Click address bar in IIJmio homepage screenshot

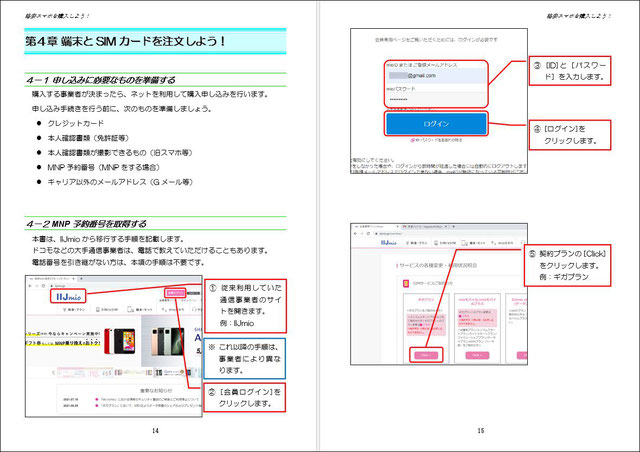coord(122,285)
